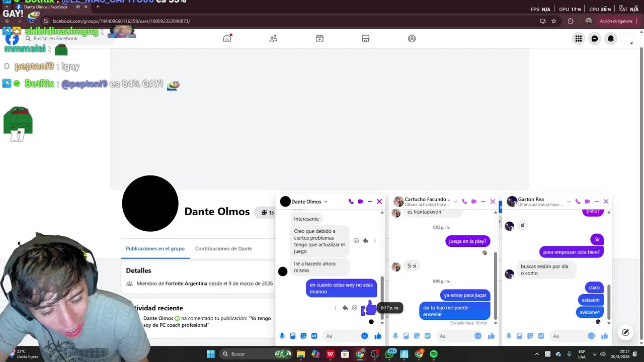This screenshot has width=644, height=362.
Task: Record voice clip in Dante Olmos chat
Action: tap(282, 336)
